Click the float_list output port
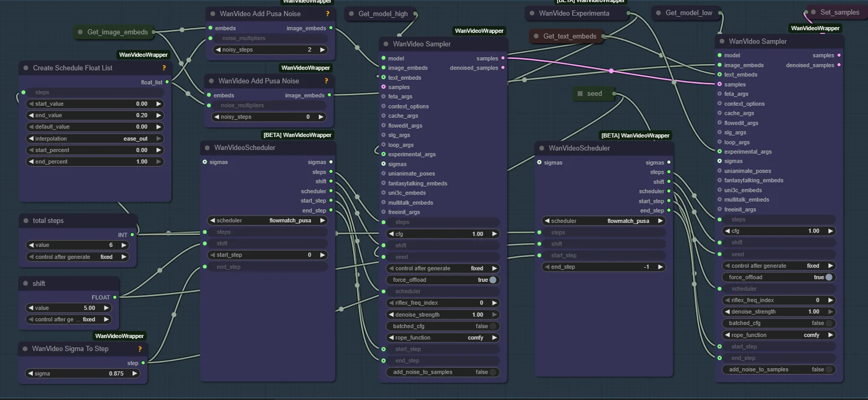The image size is (868, 400). (x=167, y=83)
